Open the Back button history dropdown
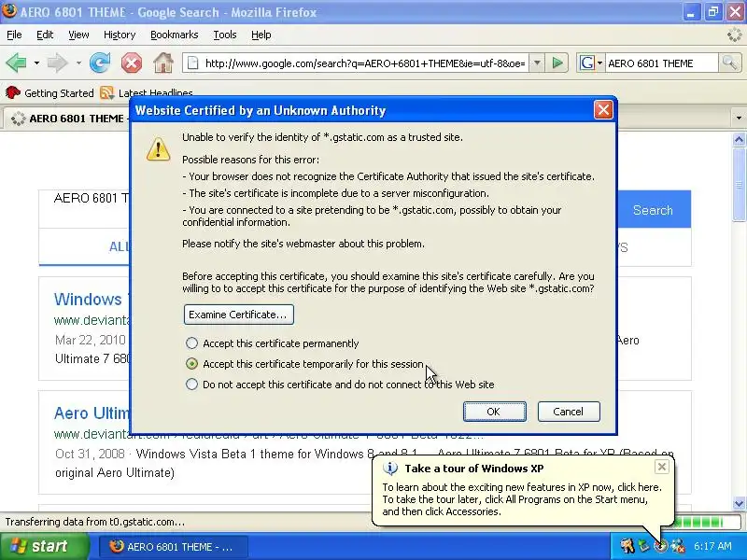747x560 pixels. point(36,63)
